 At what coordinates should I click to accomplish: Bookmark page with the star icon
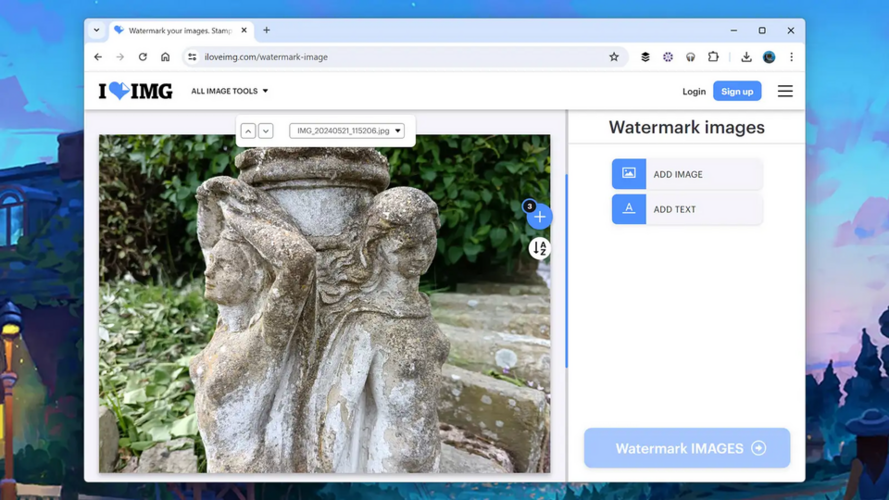614,57
